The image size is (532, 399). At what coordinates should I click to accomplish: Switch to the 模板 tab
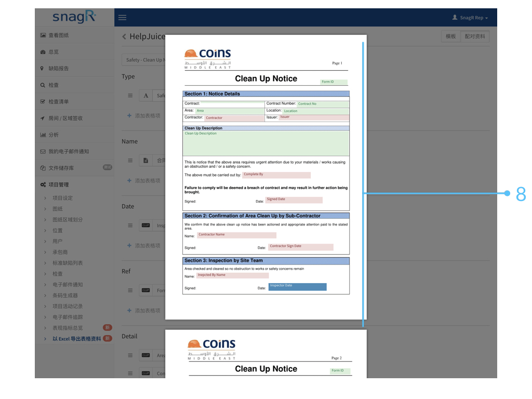[450, 36]
